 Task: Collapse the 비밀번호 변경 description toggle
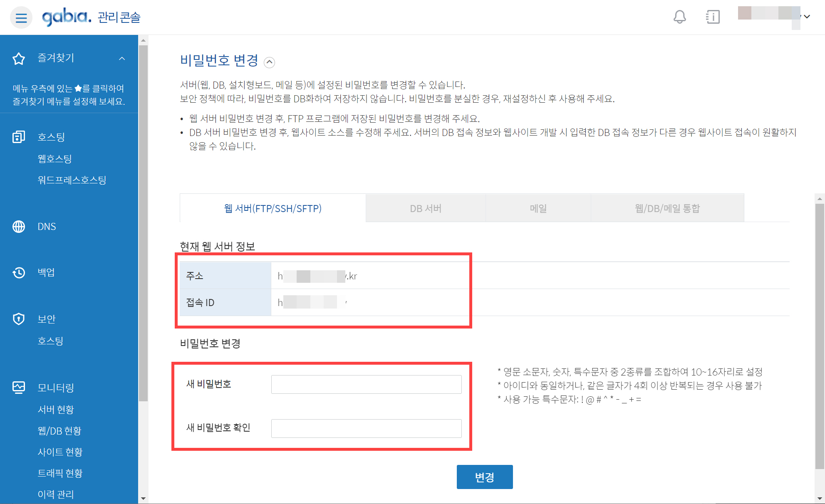click(270, 62)
